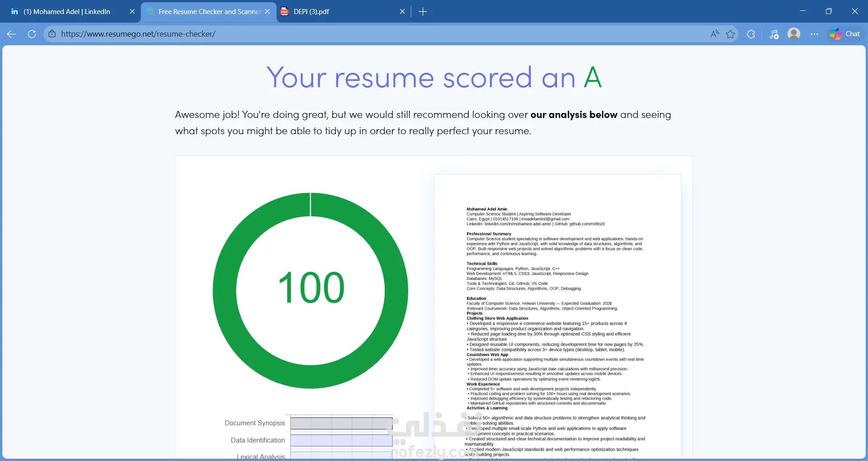Viewport: 868px width, 461px height.
Task: Click the Document Synopsis bar
Action: [x=341, y=423]
